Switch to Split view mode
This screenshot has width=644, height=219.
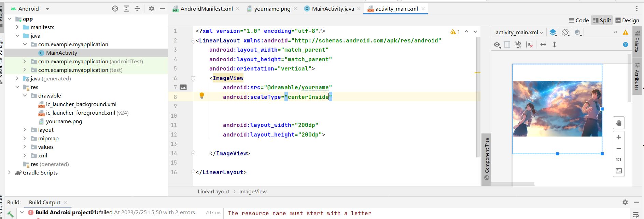pos(602,20)
